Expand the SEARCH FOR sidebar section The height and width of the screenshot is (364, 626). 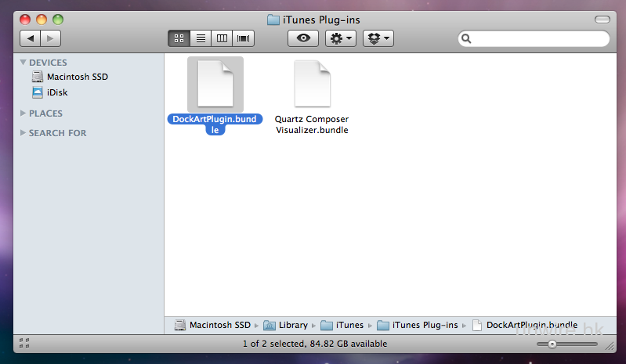[x=24, y=133]
